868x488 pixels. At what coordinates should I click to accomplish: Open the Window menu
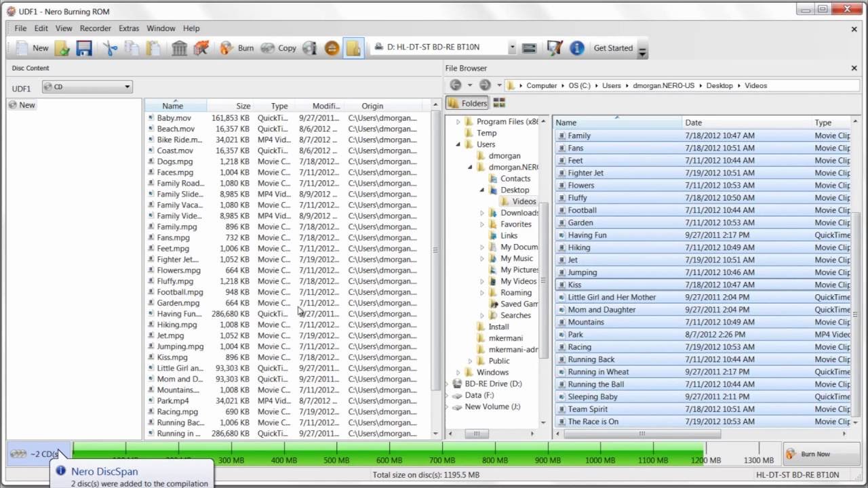pos(161,28)
